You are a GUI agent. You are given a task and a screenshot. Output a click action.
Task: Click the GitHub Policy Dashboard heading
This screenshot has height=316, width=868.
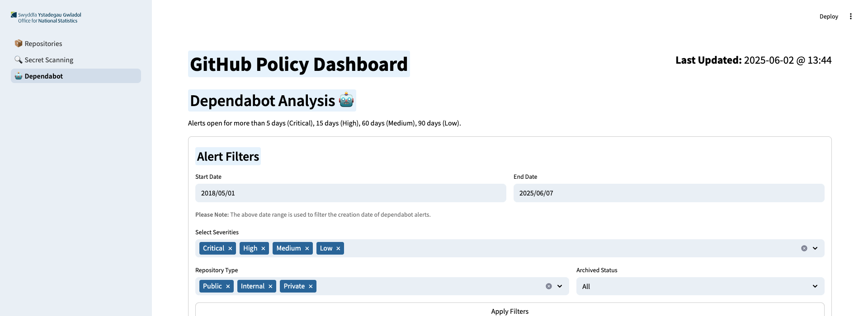(299, 64)
